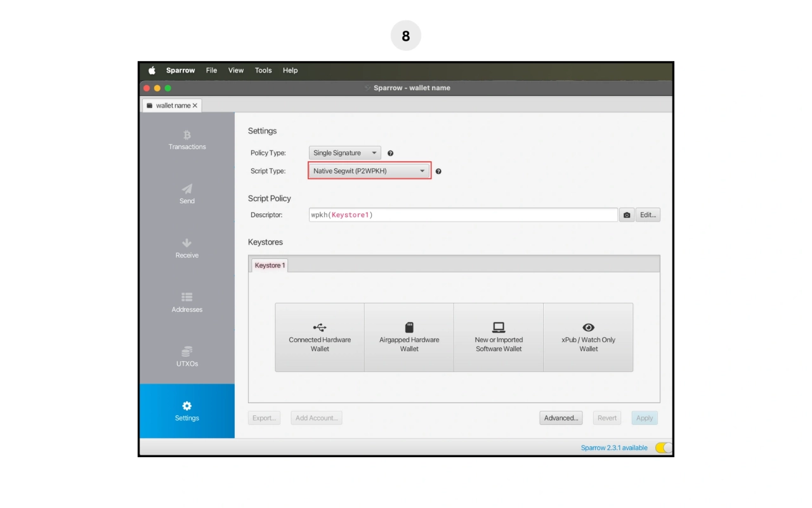Screen dimensions: 812x508
Task: Click the Export... button
Action: point(265,418)
